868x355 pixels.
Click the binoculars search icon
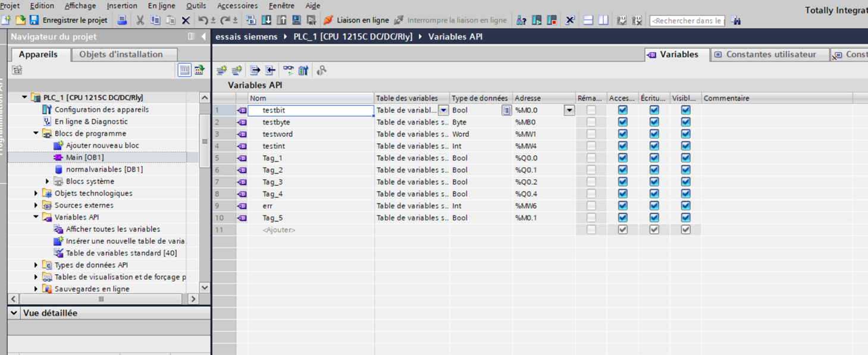click(x=737, y=21)
